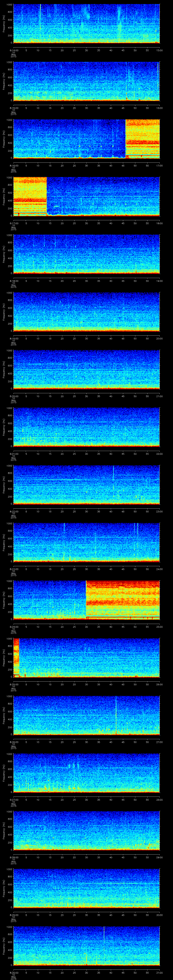Click Frequency (Hz) axis title of the 8:14:00 spectrogram
The height and width of the screenshot is (980, 173).
4,24
